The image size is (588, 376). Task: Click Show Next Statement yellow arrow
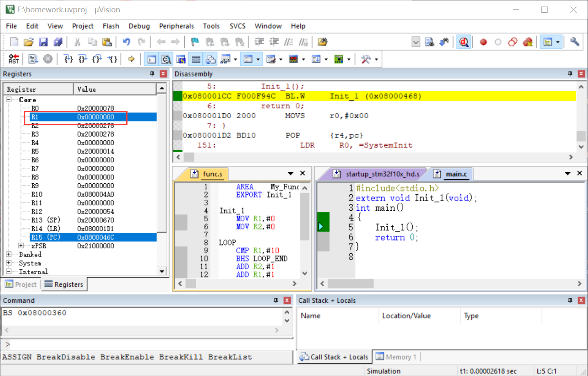(x=131, y=59)
